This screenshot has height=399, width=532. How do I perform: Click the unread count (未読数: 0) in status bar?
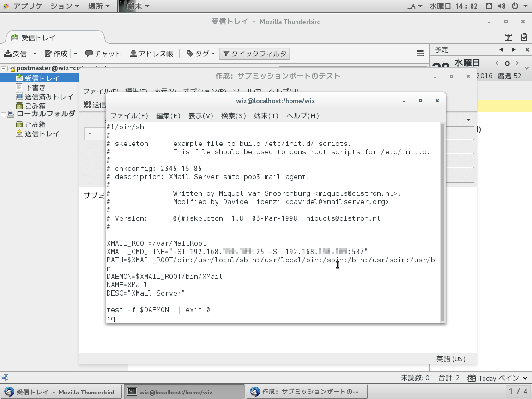415,378
